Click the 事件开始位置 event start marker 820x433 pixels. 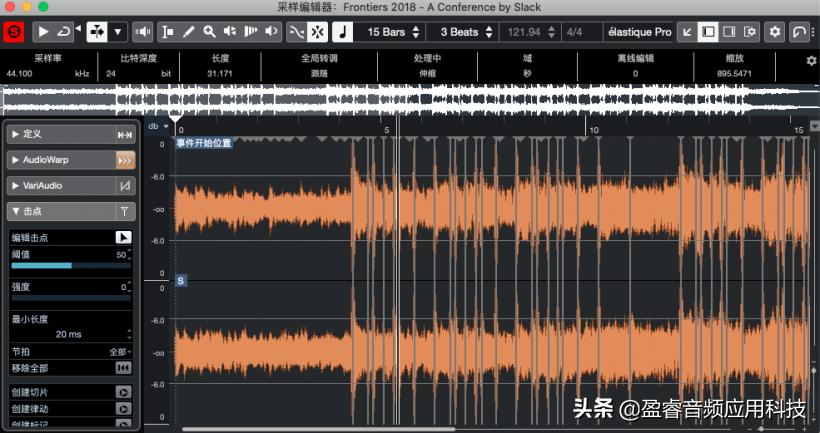(x=203, y=143)
